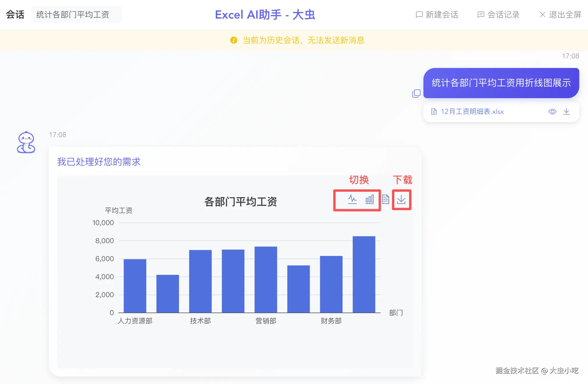
Task: Click the chart title 各部门平均工资
Action: 241,202
